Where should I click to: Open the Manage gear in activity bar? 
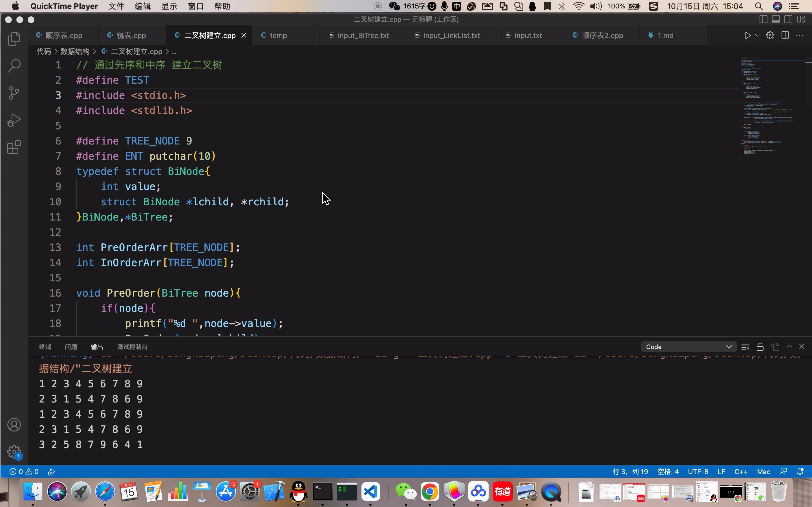click(x=14, y=451)
